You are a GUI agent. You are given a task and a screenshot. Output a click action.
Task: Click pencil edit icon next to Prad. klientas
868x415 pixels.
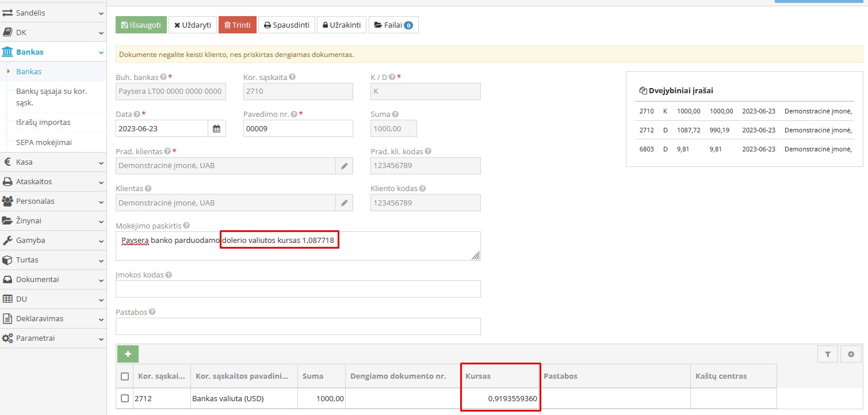(344, 166)
